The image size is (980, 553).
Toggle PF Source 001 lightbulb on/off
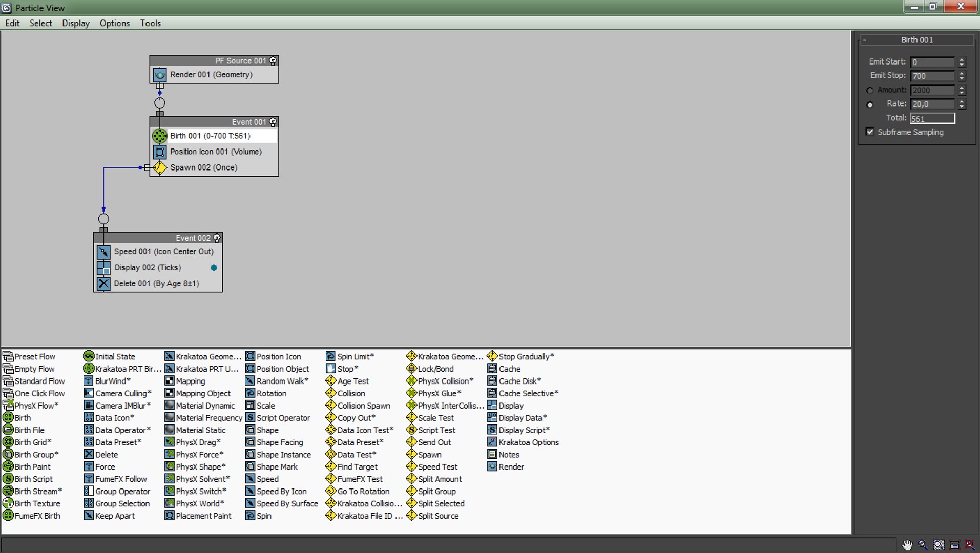(x=273, y=61)
